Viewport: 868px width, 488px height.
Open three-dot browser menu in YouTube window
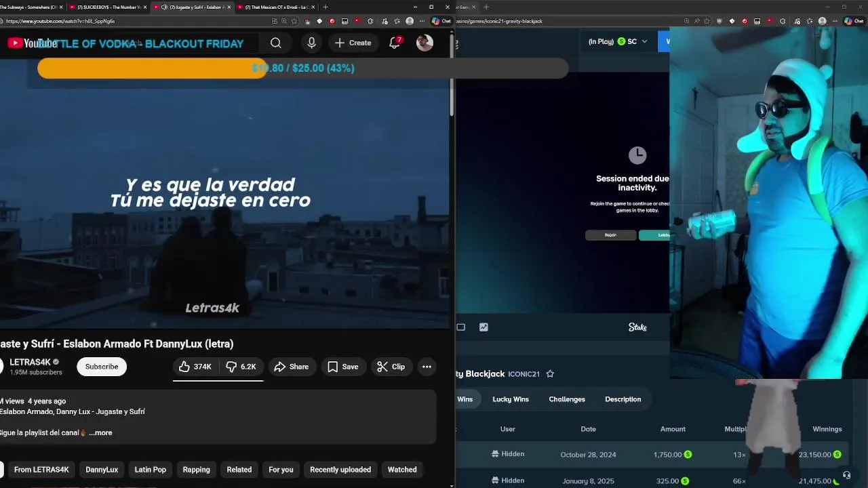click(x=422, y=21)
